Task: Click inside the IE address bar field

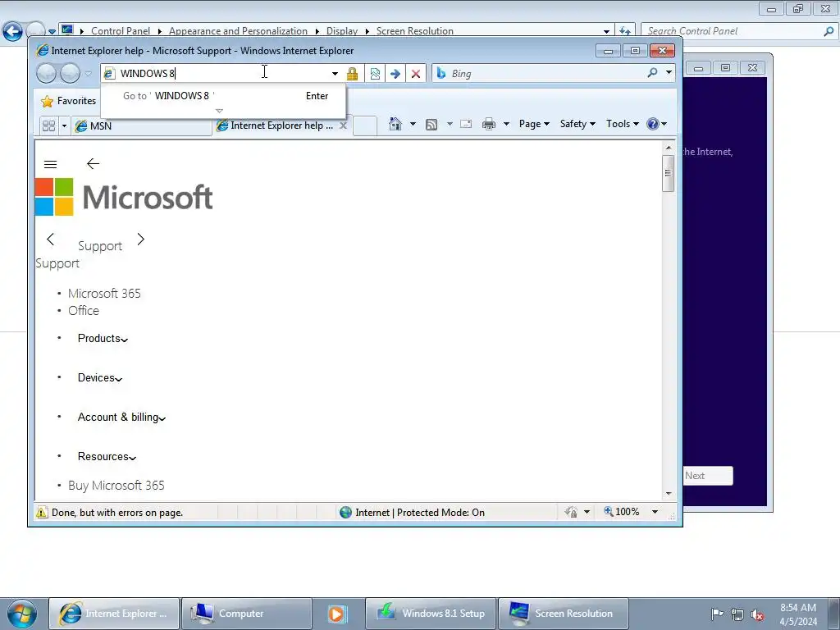Action: point(220,73)
